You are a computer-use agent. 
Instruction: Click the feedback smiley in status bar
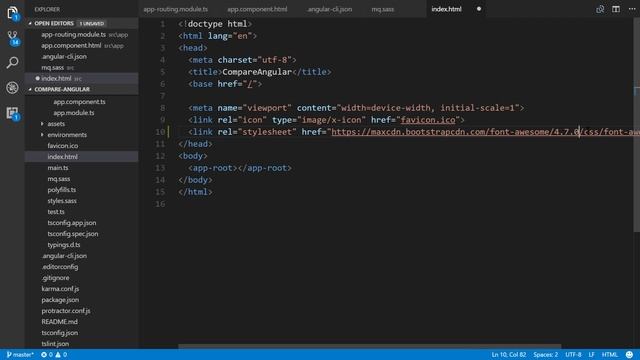[x=629, y=355]
